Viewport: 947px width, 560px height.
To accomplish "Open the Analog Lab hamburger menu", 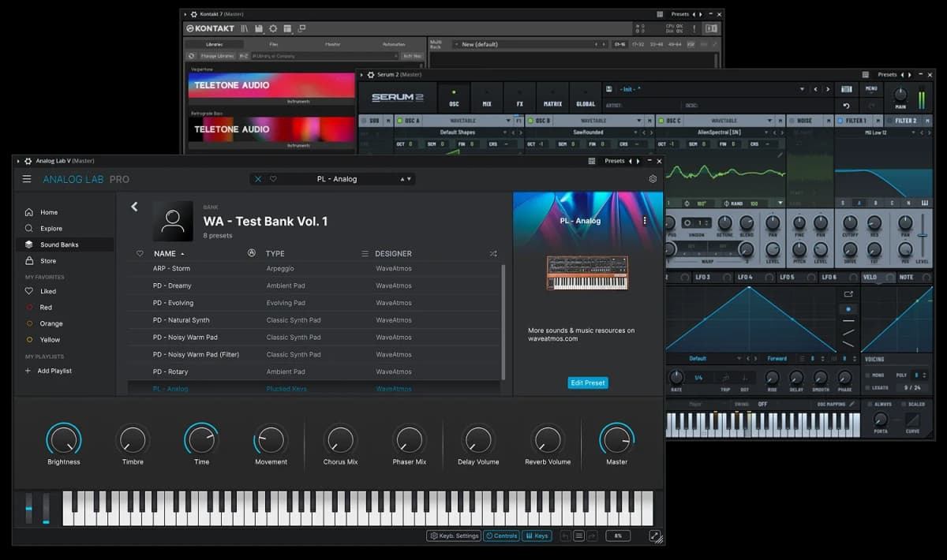I will point(27,179).
